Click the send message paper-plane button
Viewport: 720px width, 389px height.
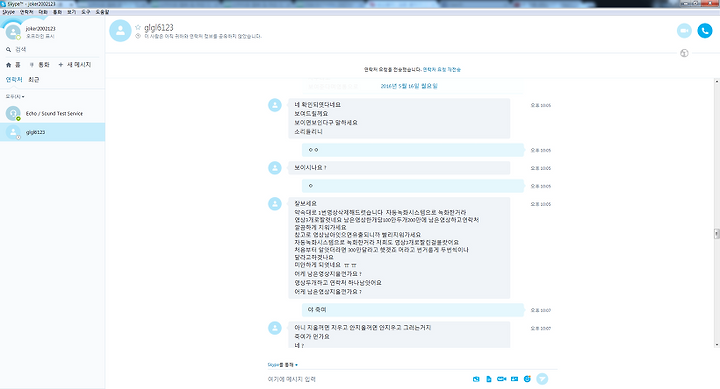point(542,379)
